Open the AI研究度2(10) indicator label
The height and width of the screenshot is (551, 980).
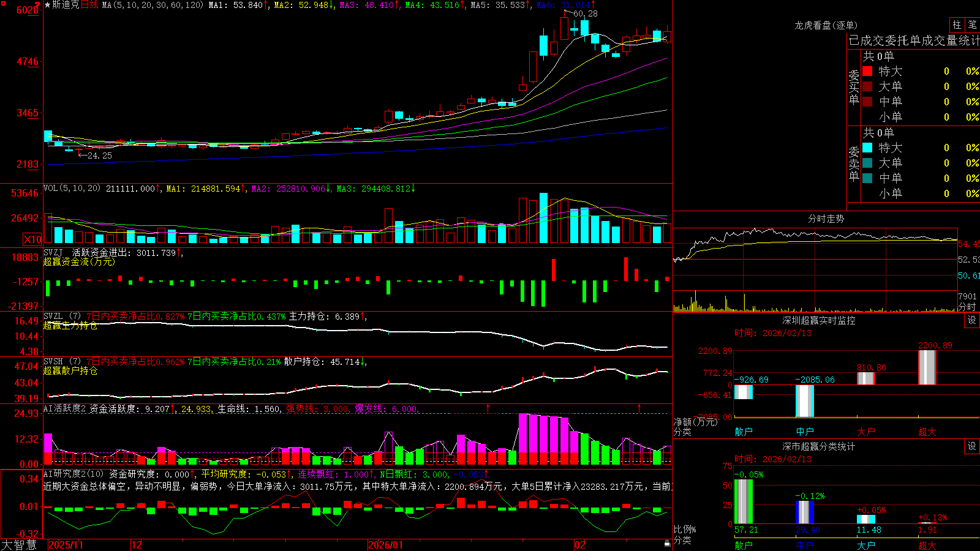pyautogui.click(x=74, y=474)
